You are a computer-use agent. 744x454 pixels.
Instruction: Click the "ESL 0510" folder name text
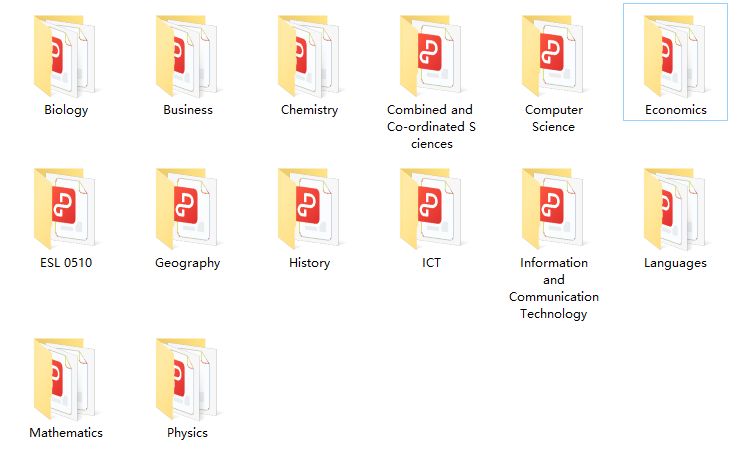click(66, 263)
